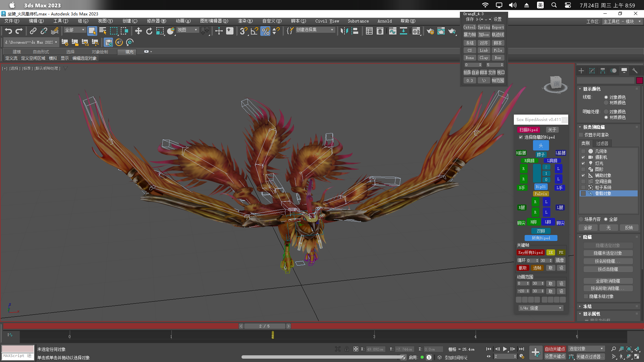Open the 视图 reference coordinate dropdown

pos(187,30)
